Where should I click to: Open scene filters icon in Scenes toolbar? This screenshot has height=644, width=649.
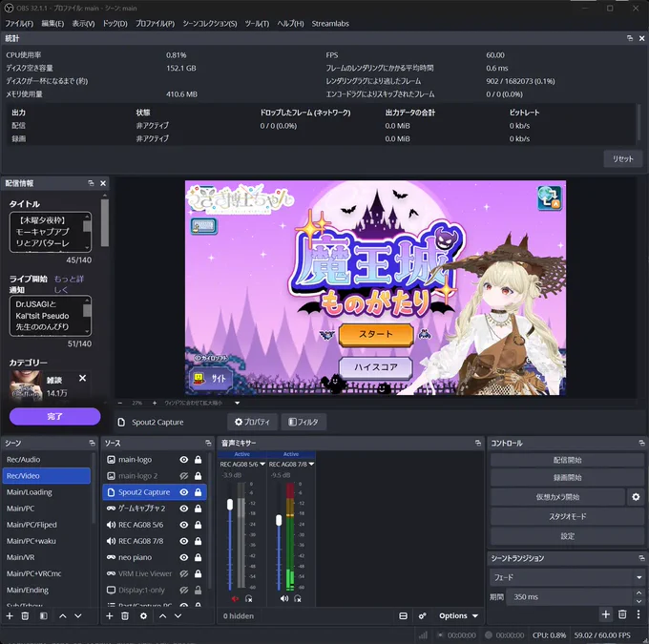(x=44, y=616)
